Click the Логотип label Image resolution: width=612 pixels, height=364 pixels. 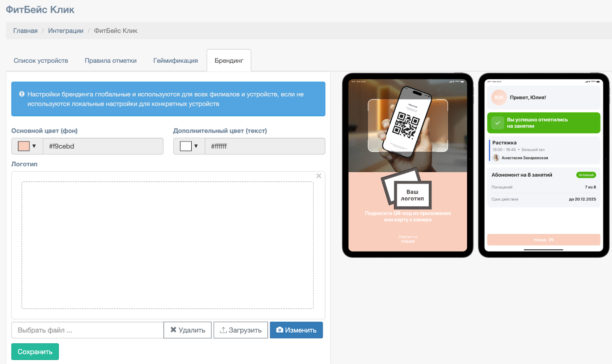24,164
